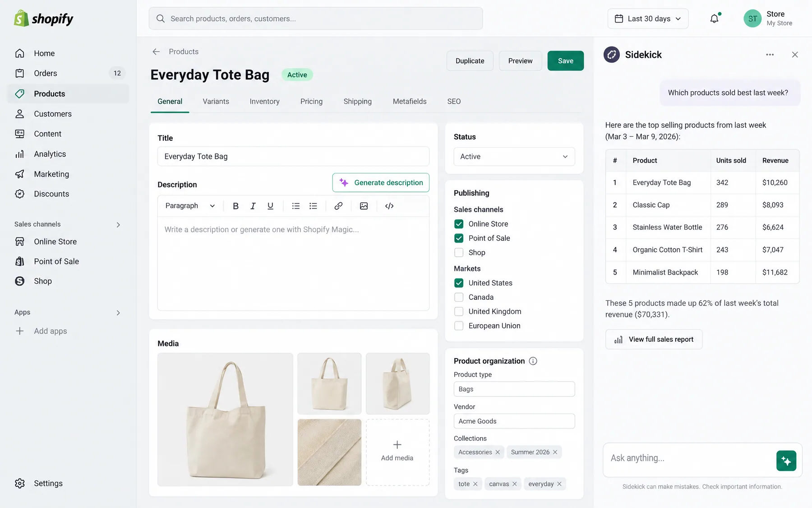Screen dimensions: 812x508
Task: Switch to the Variants tab
Action: click(216, 102)
